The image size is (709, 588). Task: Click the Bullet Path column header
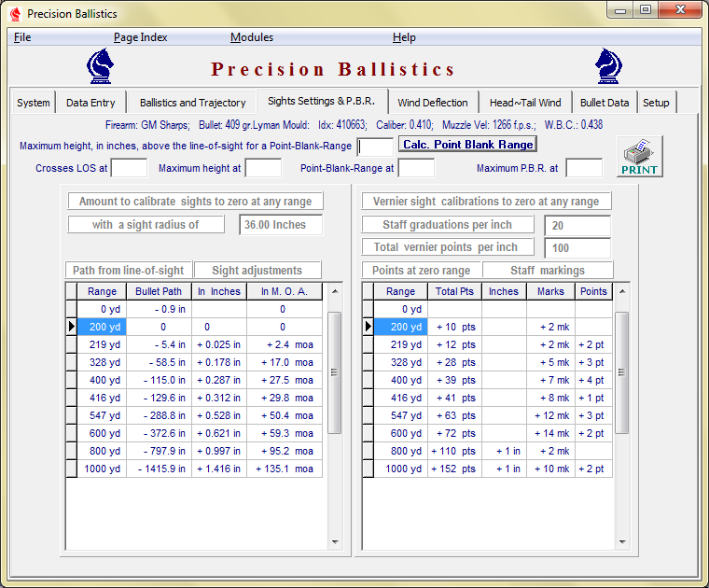[x=159, y=291]
